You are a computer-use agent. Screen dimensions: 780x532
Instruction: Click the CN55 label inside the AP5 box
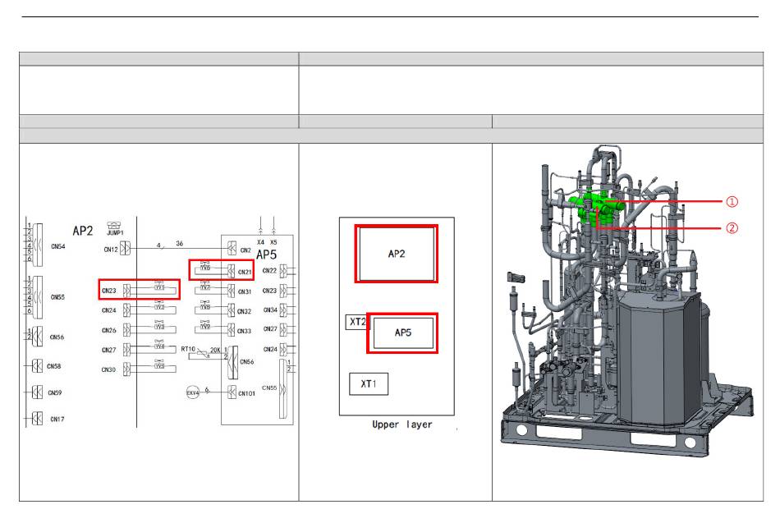pyautogui.click(x=269, y=388)
